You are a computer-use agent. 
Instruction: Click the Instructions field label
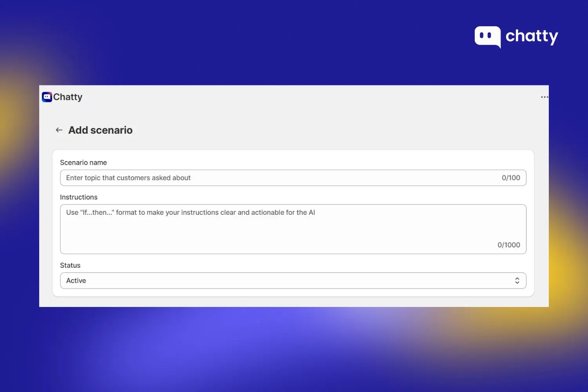tap(79, 197)
